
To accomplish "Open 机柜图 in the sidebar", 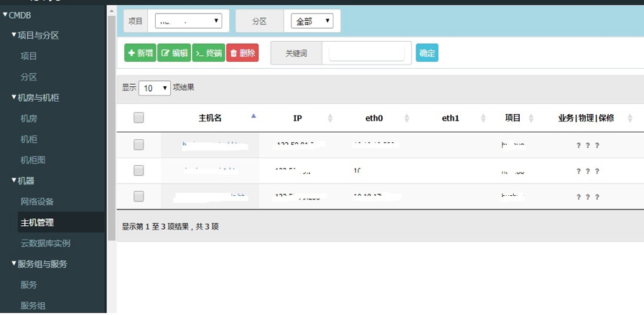I will (33, 160).
